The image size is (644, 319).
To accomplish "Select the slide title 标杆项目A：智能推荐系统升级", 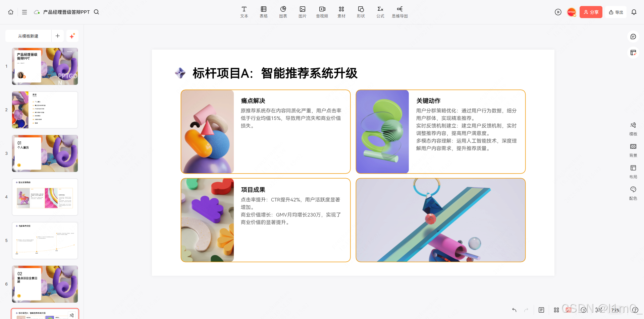I will pyautogui.click(x=275, y=73).
